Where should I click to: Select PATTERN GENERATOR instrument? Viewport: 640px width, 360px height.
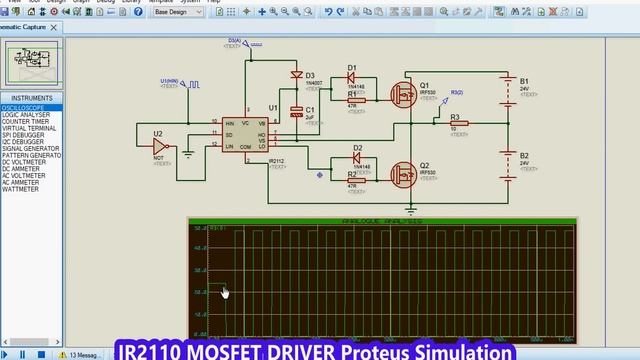pyautogui.click(x=32, y=156)
